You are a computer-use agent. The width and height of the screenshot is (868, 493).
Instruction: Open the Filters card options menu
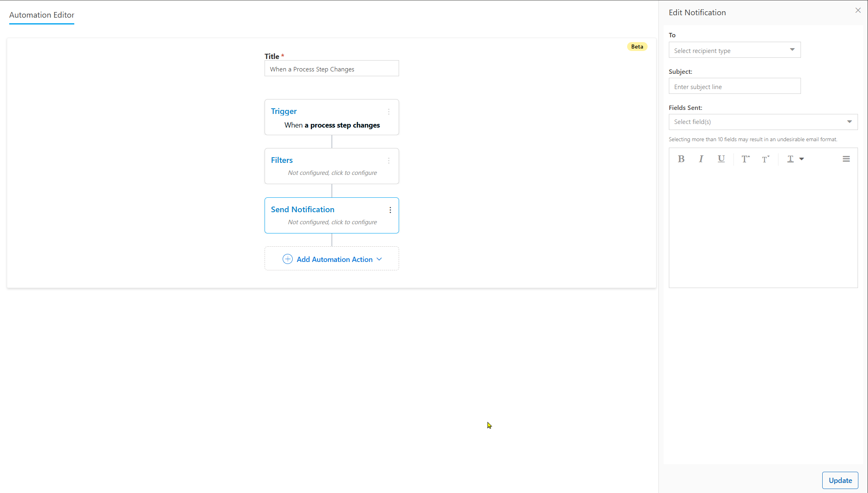pos(389,160)
